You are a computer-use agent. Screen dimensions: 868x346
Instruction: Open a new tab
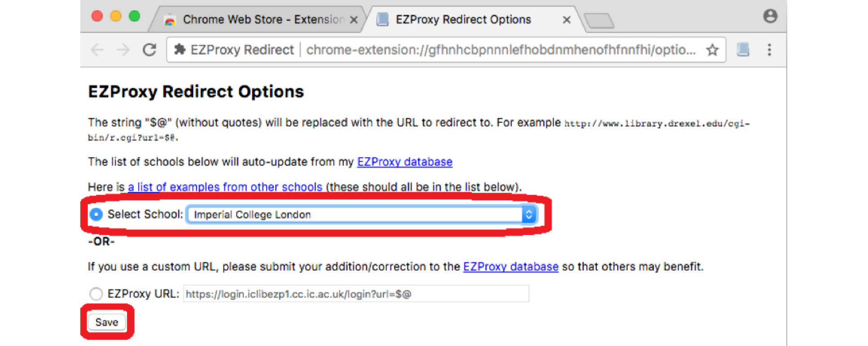coord(599,20)
